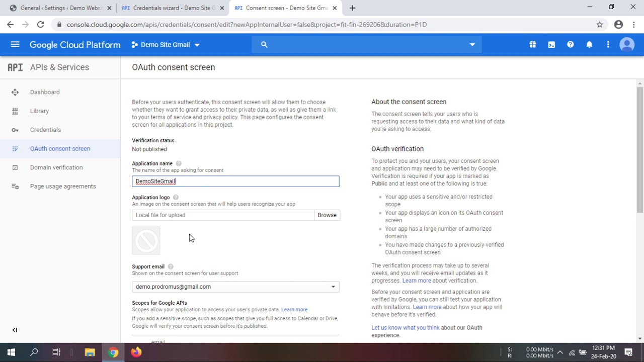Open Firefox from the taskbar
Image resolution: width=644 pixels, height=362 pixels.
pos(136,352)
